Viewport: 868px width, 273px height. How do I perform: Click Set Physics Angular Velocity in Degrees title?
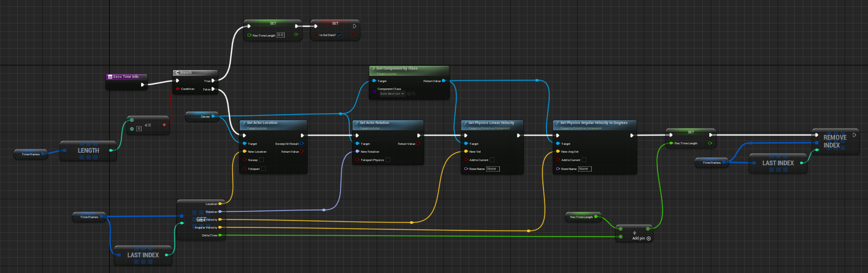(594, 123)
